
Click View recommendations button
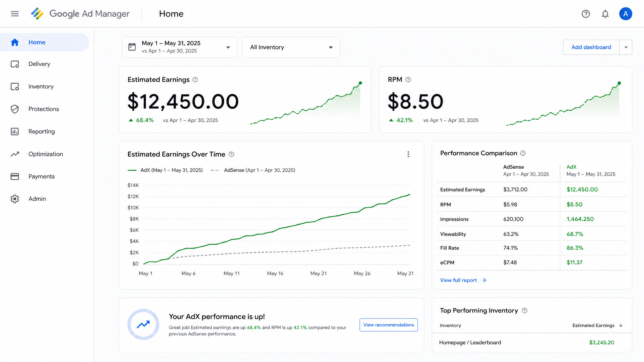click(388, 325)
